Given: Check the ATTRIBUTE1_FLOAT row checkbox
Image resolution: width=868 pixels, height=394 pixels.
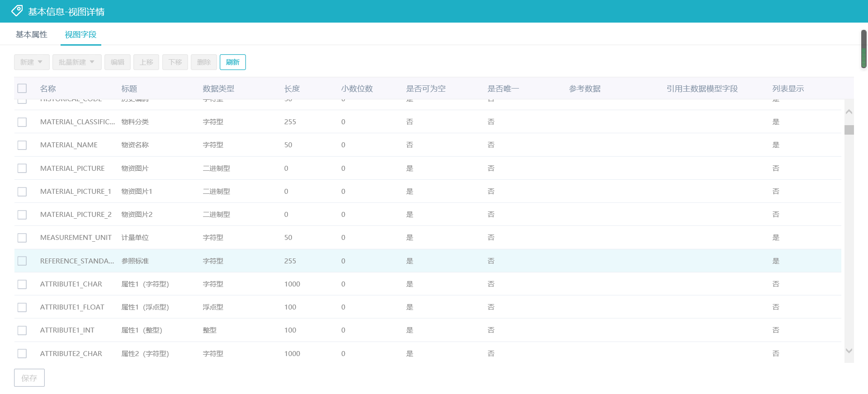Looking at the screenshot, I should click(22, 307).
